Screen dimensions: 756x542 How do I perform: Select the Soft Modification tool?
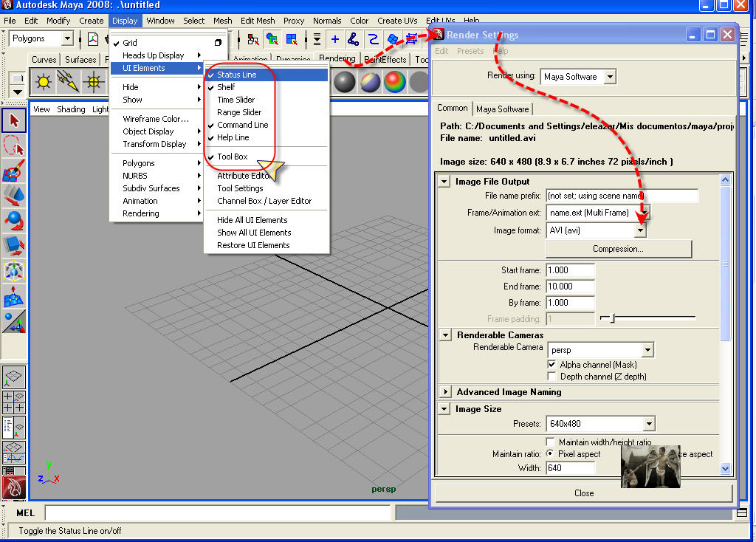tap(14, 295)
